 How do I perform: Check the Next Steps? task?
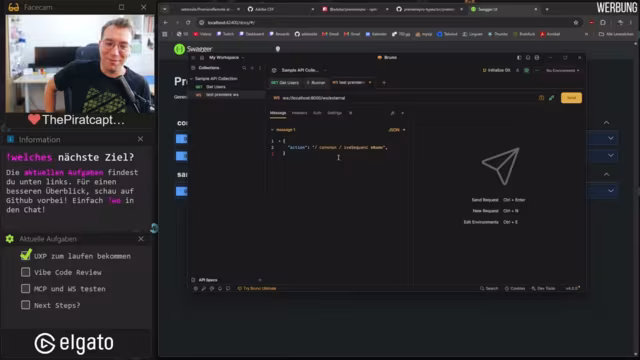[25, 305]
